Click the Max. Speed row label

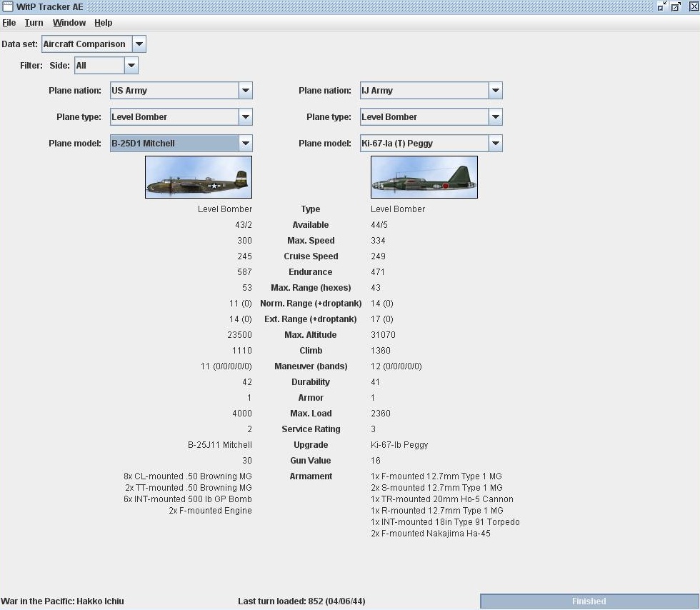311,241
